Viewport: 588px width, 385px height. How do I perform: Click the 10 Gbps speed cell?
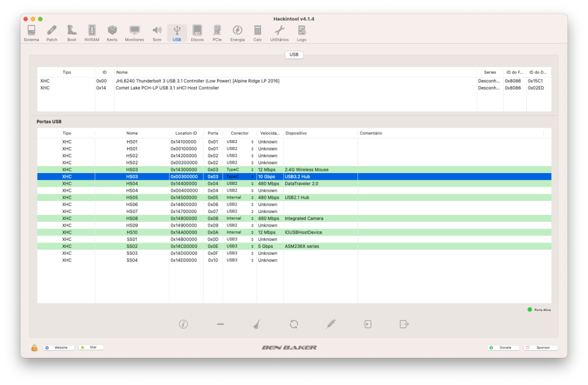(x=270, y=177)
